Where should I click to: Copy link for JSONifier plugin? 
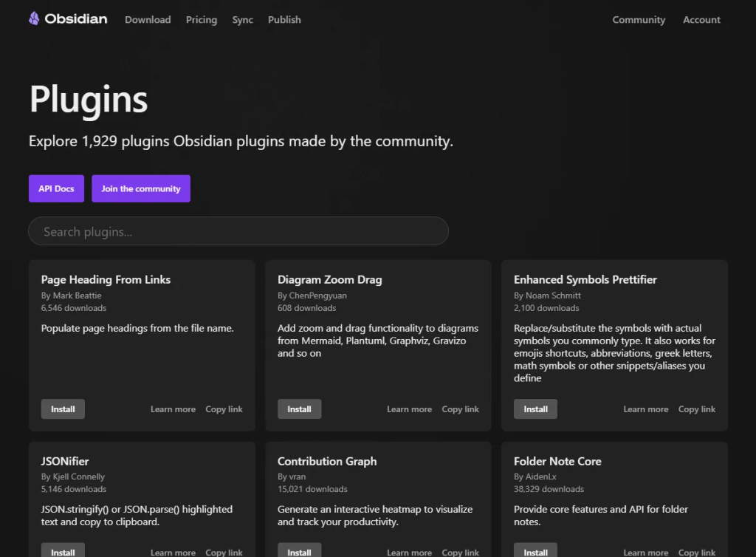(224, 552)
